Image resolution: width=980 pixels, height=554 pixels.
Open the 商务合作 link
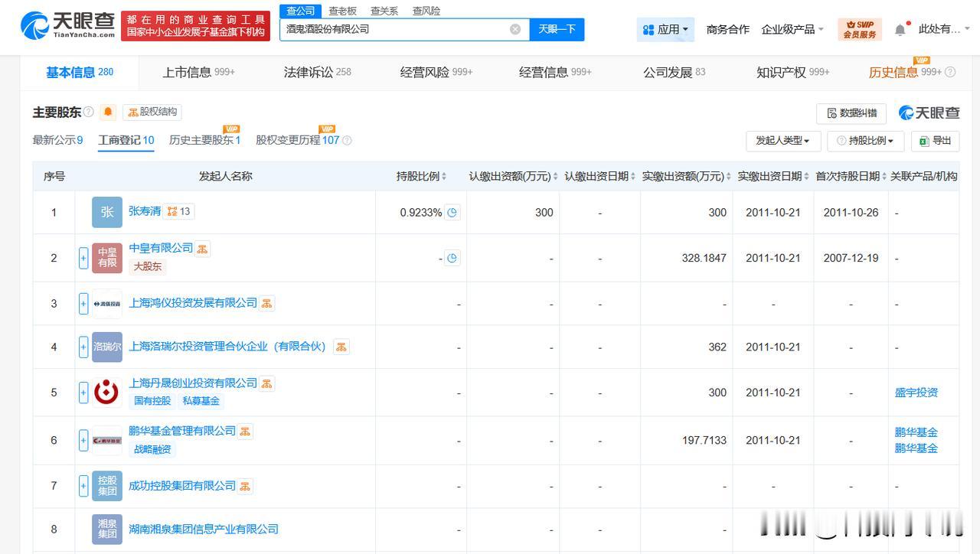click(x=727, y=29)
